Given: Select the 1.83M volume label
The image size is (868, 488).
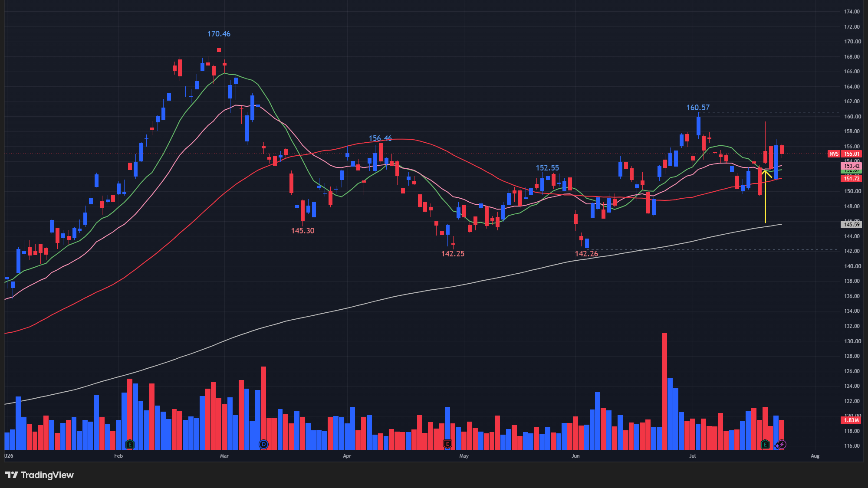Looking at the screenshot, I should tap(851, 420).
